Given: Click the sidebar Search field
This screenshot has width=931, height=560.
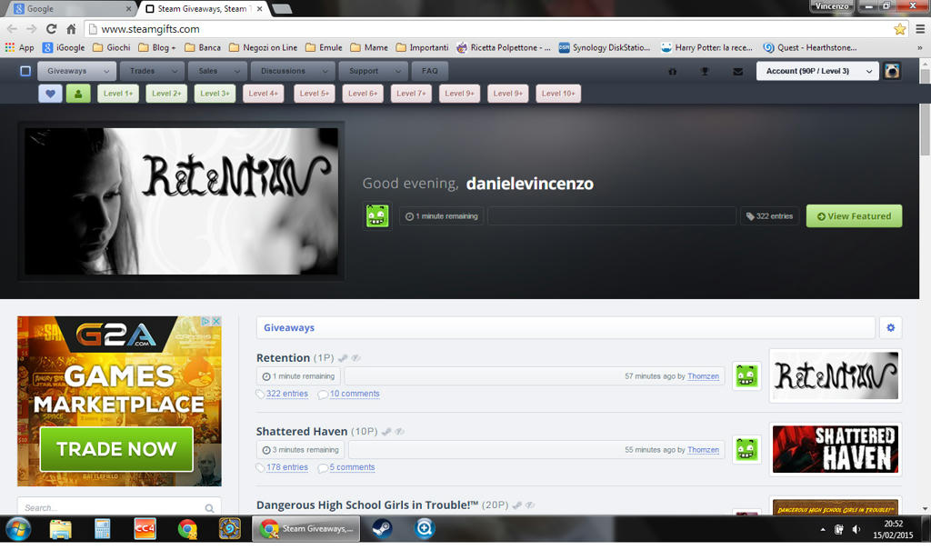Looking at the screenshot, I should point(119,508).
